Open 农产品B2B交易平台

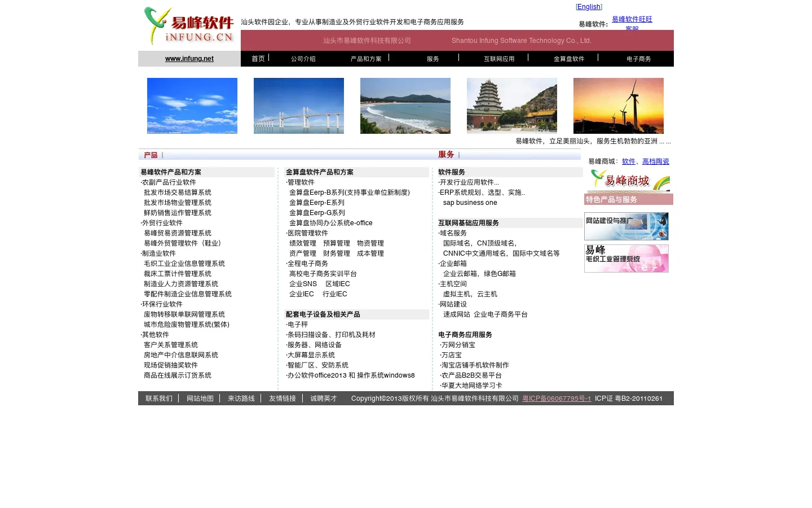(471, 375)
